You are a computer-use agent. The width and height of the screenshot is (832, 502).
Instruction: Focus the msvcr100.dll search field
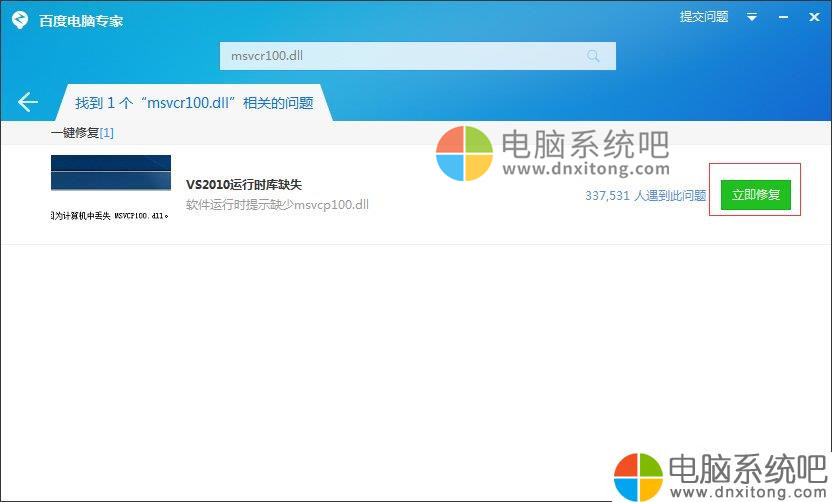(x=418, y=56)
